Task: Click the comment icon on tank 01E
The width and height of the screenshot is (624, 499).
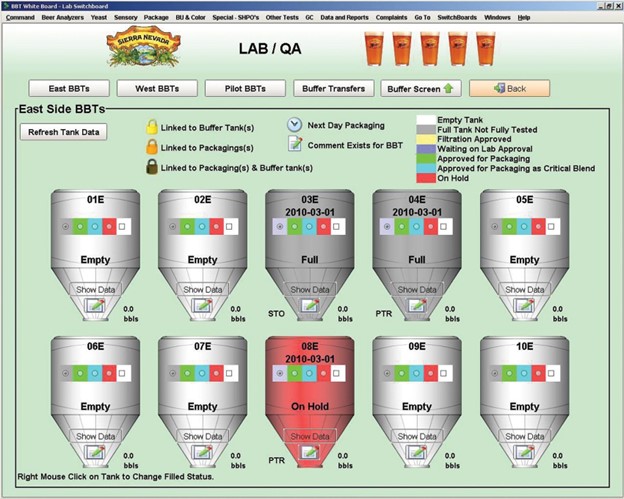Action: coord(95,305)
